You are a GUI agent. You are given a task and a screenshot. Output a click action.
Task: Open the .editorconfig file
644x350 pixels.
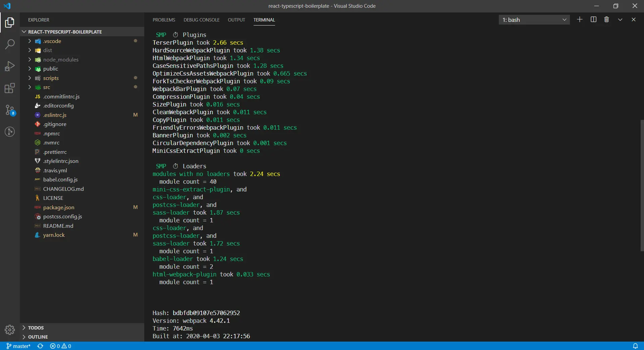pos(82,105)
